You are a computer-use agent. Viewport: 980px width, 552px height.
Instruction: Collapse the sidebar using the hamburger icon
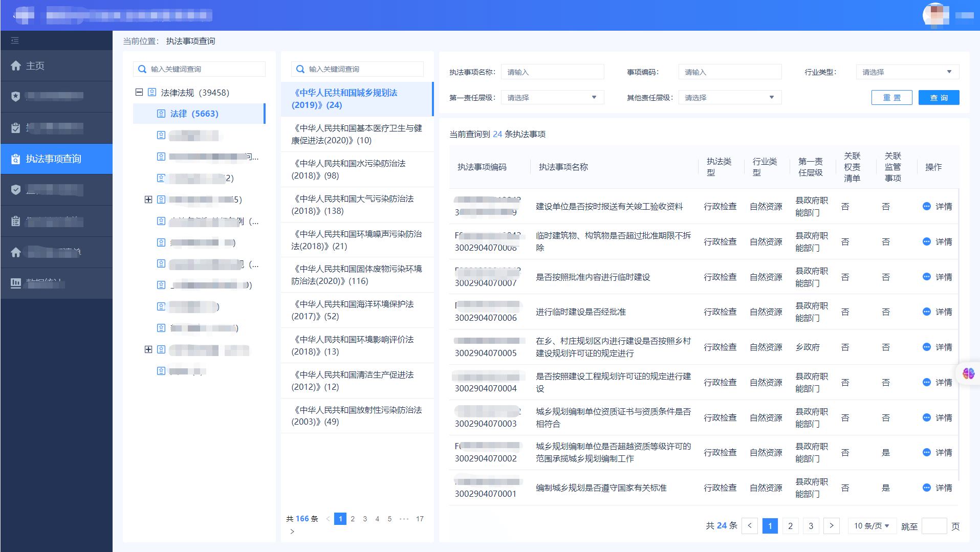click(15, 40)
